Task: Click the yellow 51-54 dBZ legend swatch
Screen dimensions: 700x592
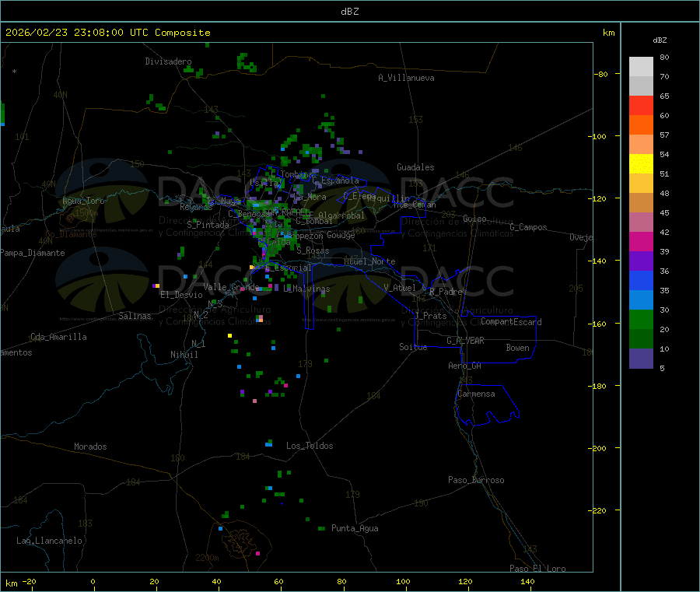Action: pos(641,164)
